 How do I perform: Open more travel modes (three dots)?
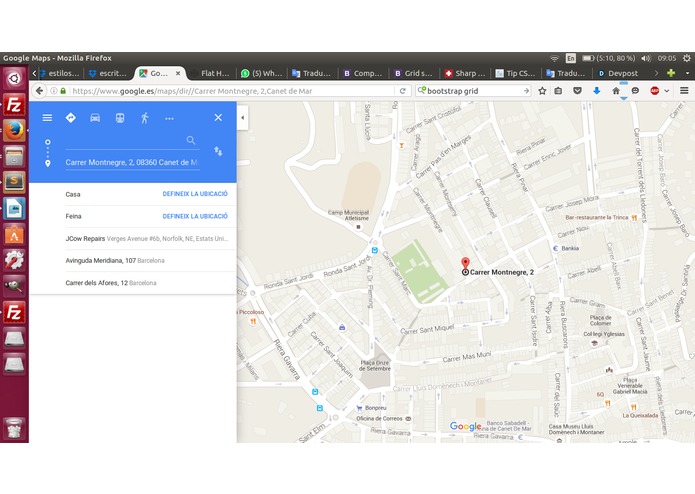coord(169,118)
